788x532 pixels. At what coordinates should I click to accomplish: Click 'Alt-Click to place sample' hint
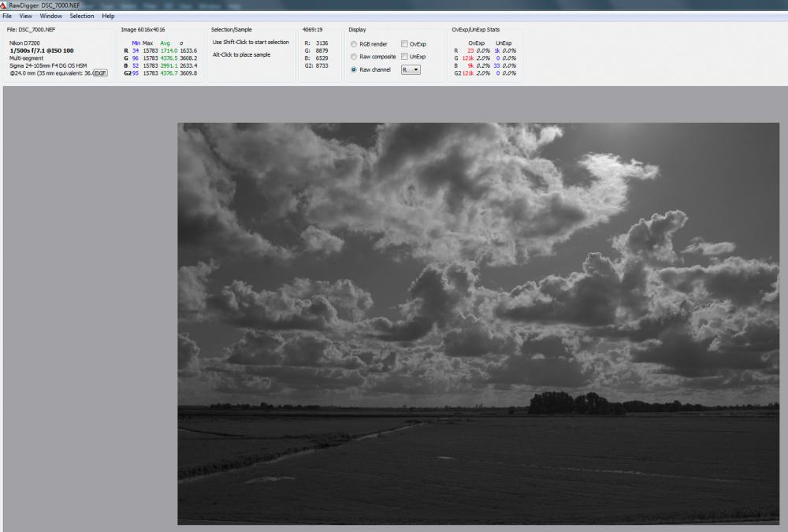[x=241, y=55]
